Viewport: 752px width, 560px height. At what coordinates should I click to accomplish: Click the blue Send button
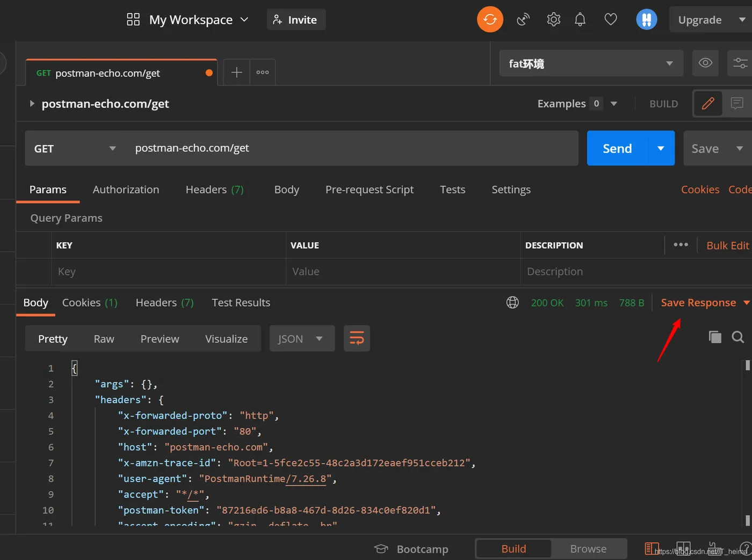617,149
